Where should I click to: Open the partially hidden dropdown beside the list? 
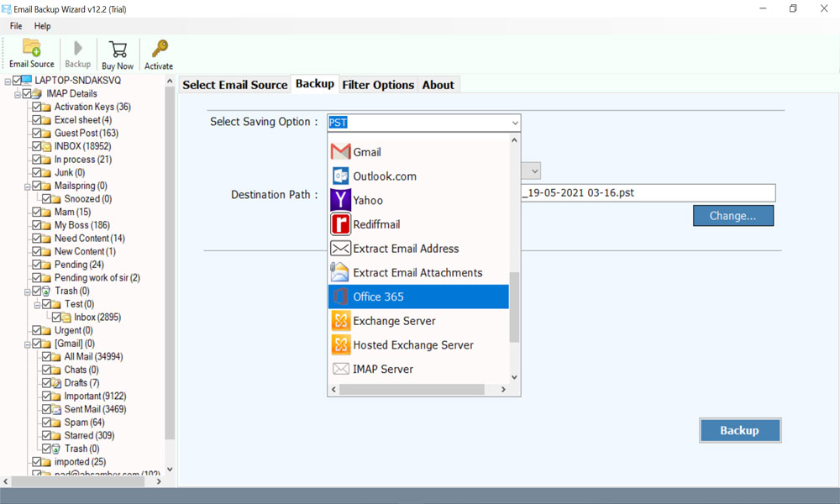[534, 171]
